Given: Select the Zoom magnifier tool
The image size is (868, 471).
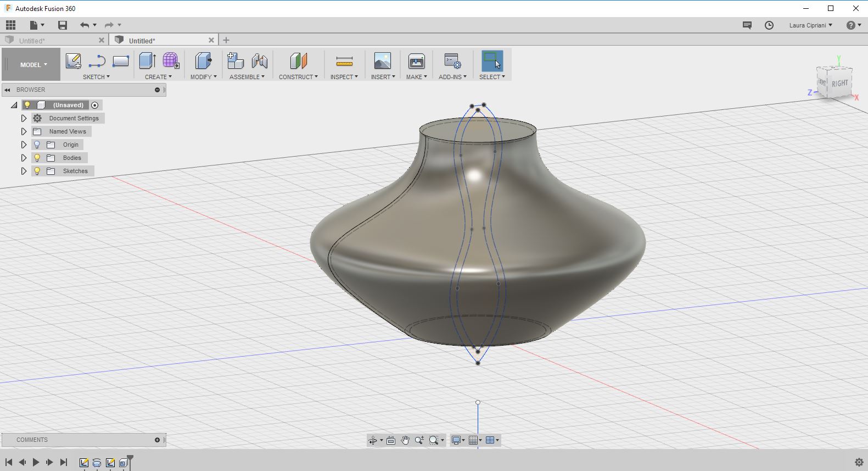Looking at the screenshot, I should [419, 440].
